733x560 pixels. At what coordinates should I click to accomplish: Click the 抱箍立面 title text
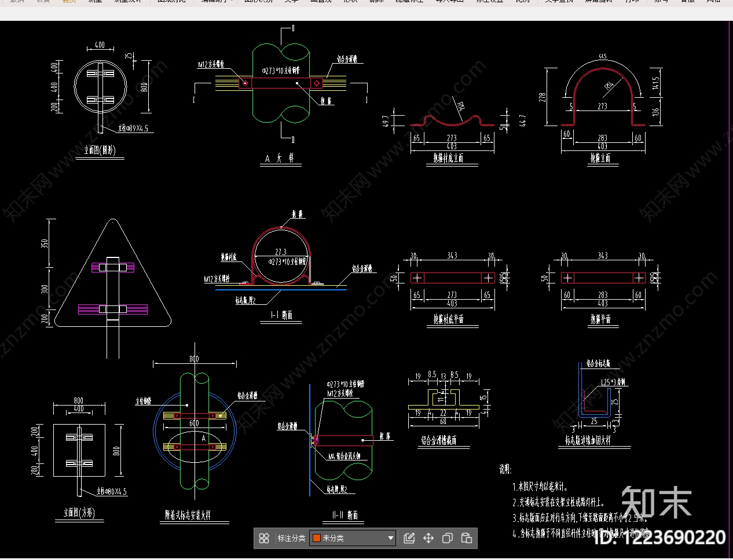tap(600, 158)
